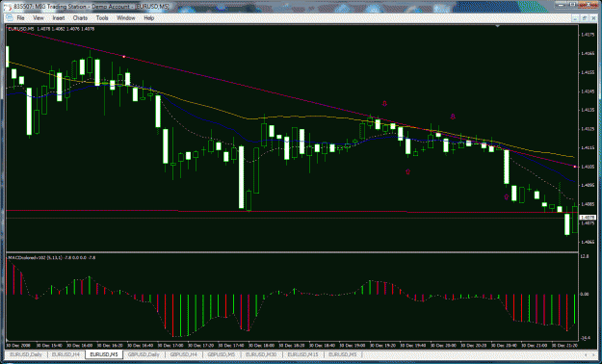Open the Window menu

click(x=126, y=18)
